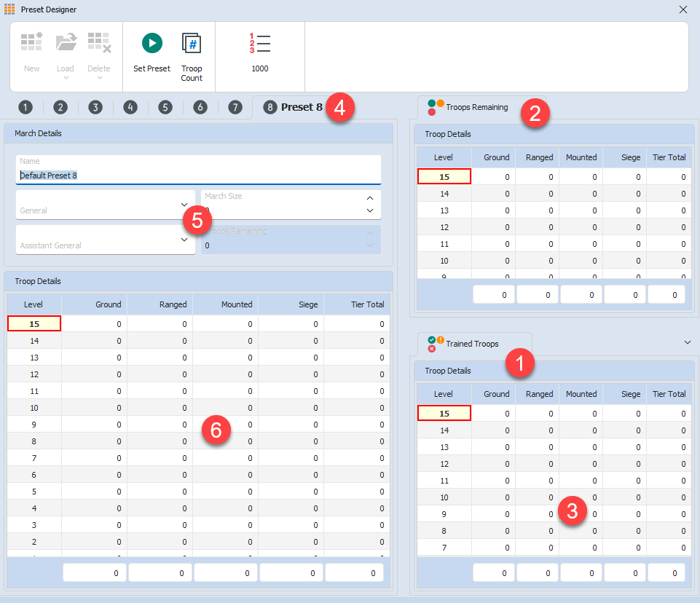
Task: Select level 15 cell in preset troop table
Action: tap(34, 324)
